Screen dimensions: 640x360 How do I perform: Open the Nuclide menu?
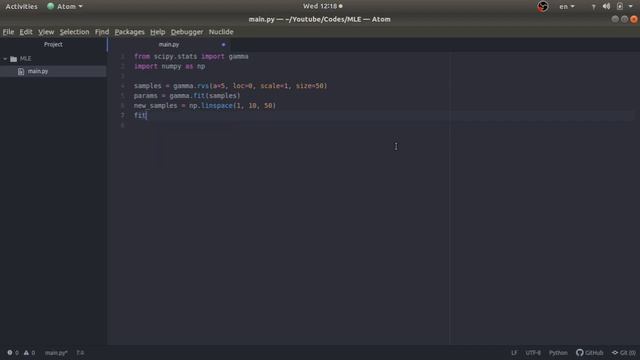click(x=221, y=32)
